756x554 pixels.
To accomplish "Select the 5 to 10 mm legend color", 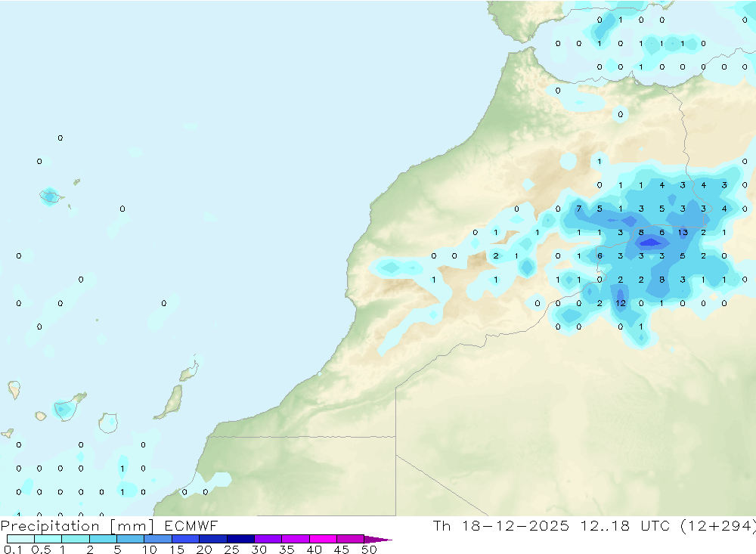I will [x=131, y=539].
